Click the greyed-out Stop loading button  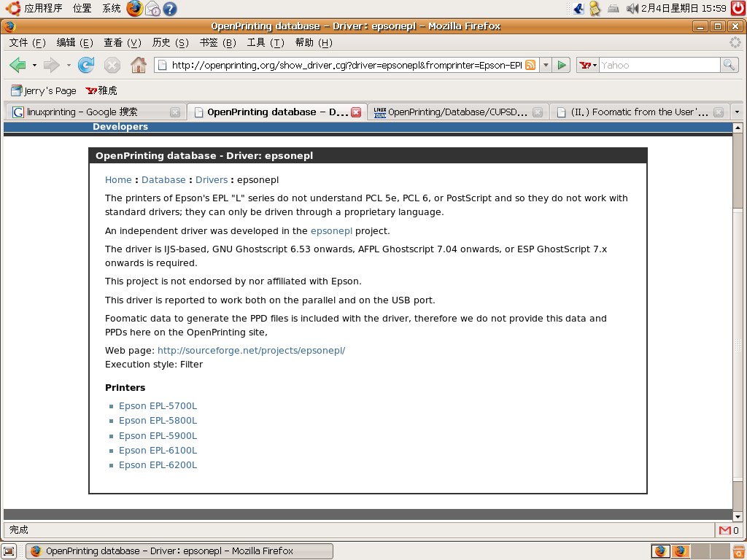pos(112,65)
